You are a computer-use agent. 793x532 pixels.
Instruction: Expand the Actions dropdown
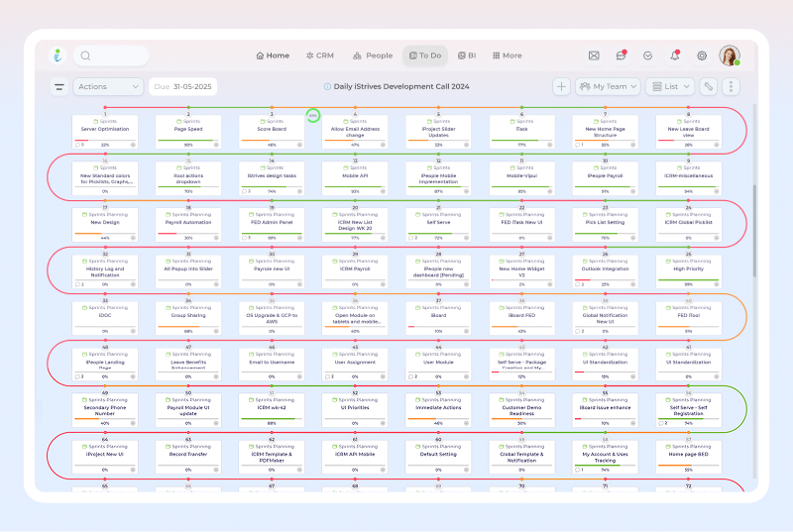[x=107, y=87]
